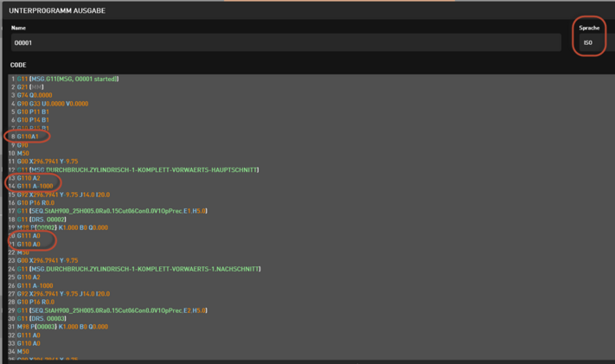Place cursor on line 8 G110A1

click(x=29, y=137)
